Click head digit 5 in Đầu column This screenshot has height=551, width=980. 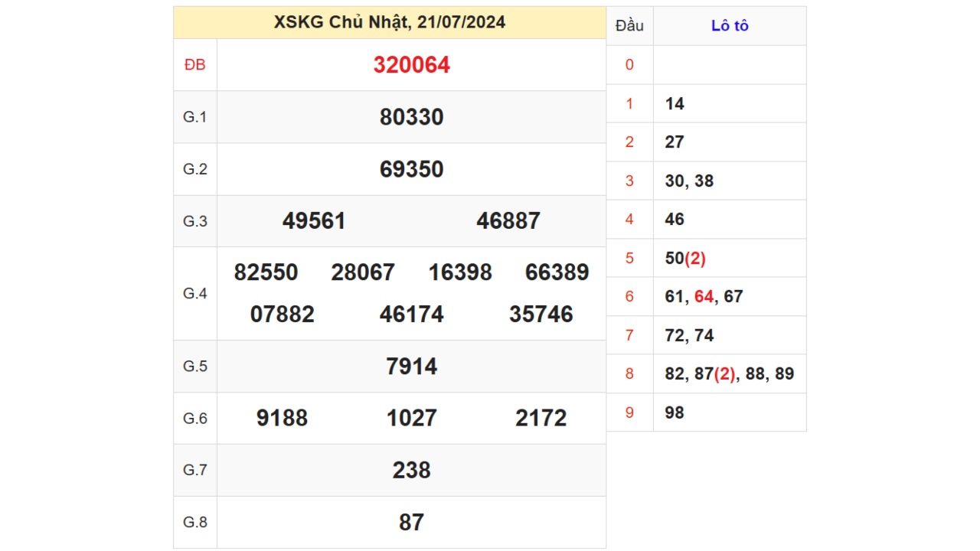coord(629,259)
